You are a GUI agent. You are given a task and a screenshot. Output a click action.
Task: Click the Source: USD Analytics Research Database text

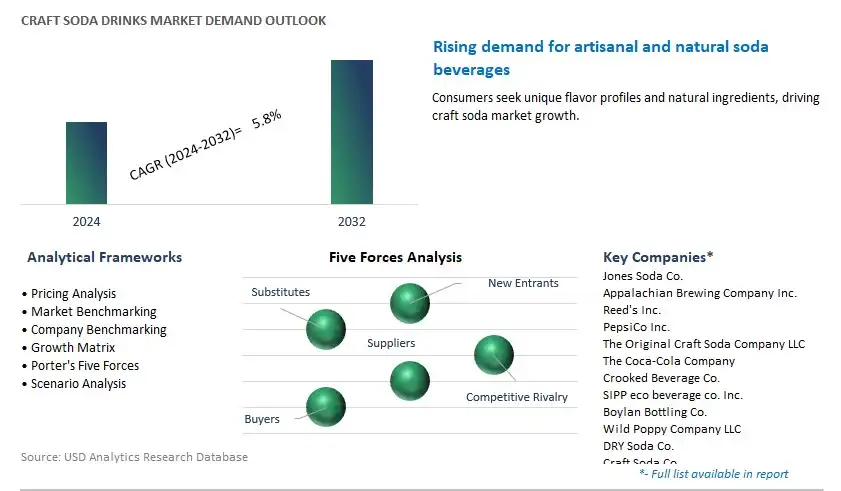click(x=134, y=457)
